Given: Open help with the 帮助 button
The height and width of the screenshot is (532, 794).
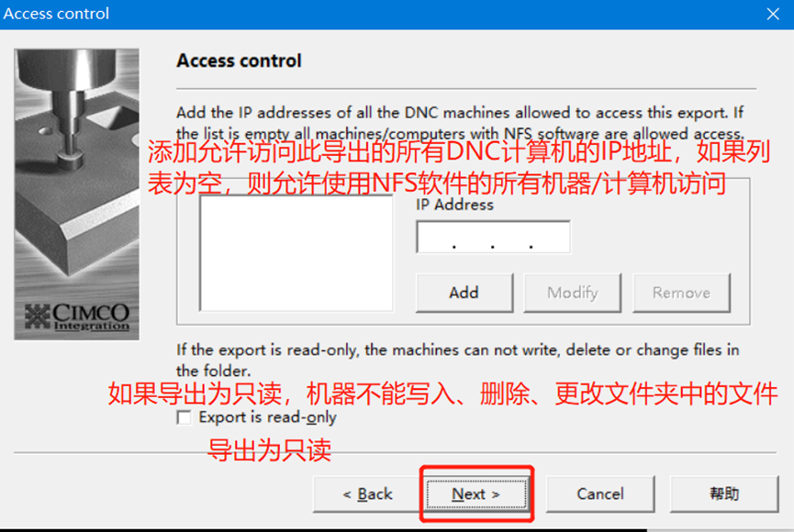Looking at the screenshot, I should coord(724,494).
